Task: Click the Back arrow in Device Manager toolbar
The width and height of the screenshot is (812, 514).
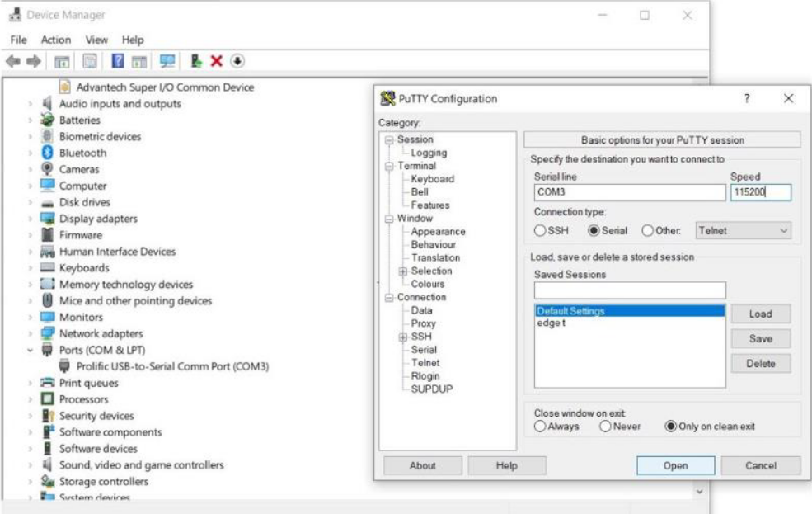Action: [13, 61]
